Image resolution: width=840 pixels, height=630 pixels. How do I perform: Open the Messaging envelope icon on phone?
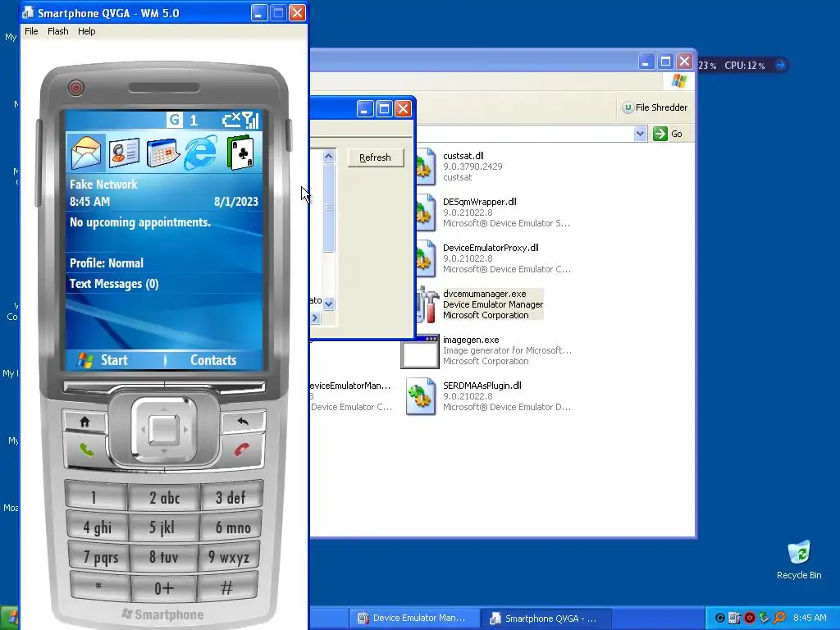click(85, 152)
